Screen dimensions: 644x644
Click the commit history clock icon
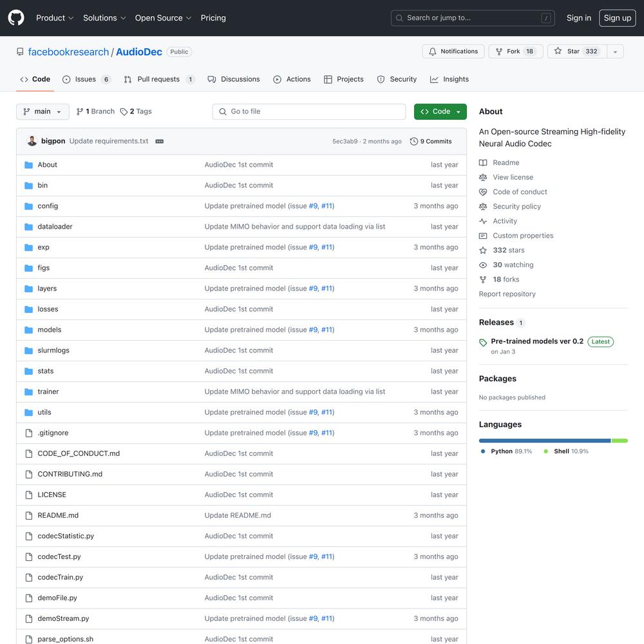(413, 141)
